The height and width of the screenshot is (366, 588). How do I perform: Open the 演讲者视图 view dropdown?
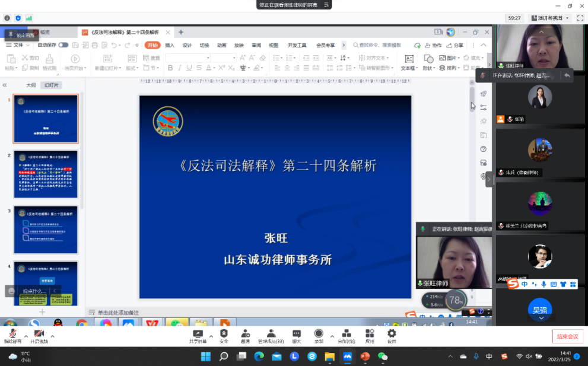click(x=550, y=18)
